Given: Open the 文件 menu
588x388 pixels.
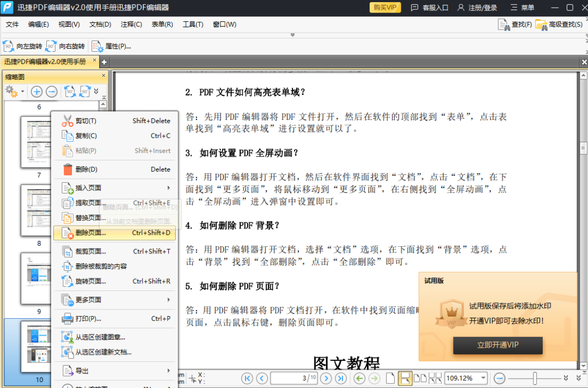Looking at the screenshot, I should point(12,25).
